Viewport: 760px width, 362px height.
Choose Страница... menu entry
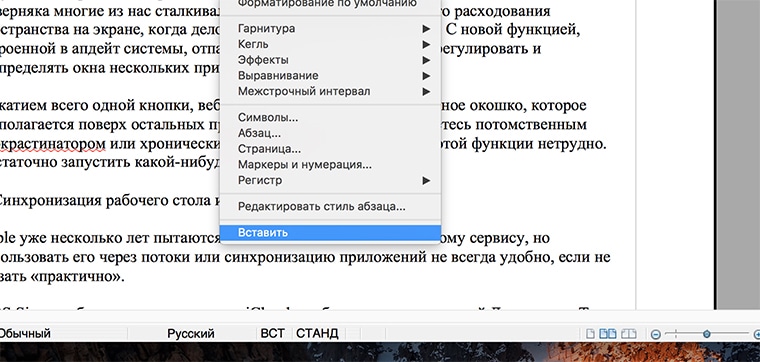(330, 149)
